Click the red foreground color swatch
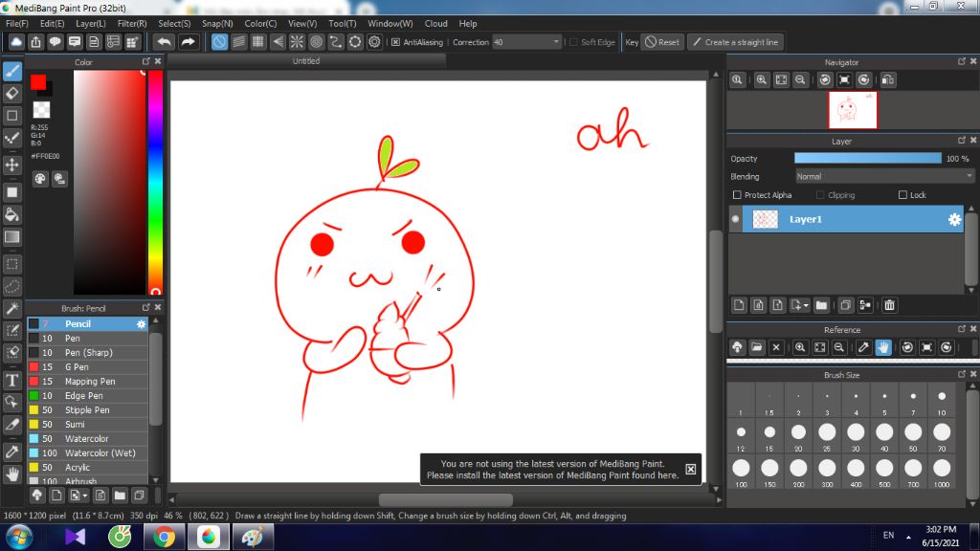This screenshot has height=551, width=980. tap(38, 82)
